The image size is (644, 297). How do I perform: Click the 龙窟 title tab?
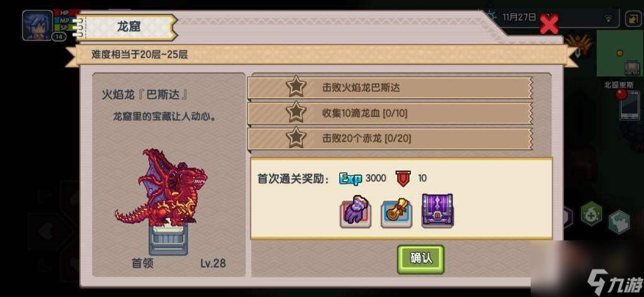[128, 27]
